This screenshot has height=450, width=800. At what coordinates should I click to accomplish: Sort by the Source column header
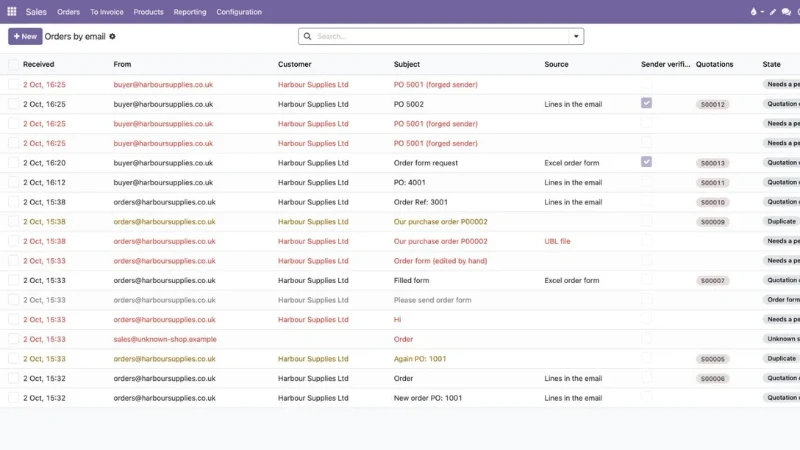point(556,64)
